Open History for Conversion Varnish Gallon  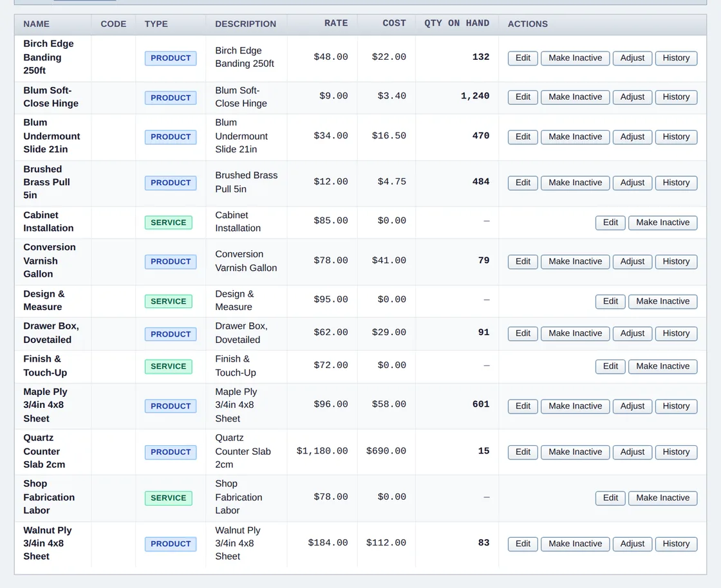click(x=676, y=261)
